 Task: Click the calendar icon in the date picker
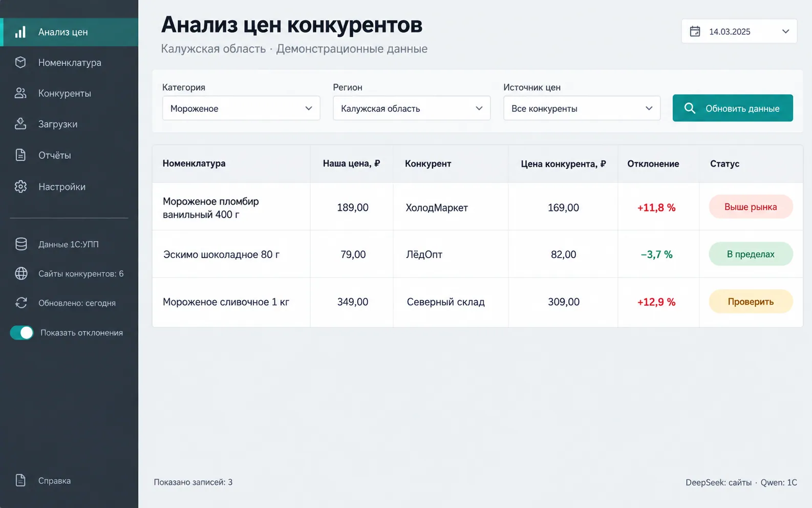[x=695, y=31]
